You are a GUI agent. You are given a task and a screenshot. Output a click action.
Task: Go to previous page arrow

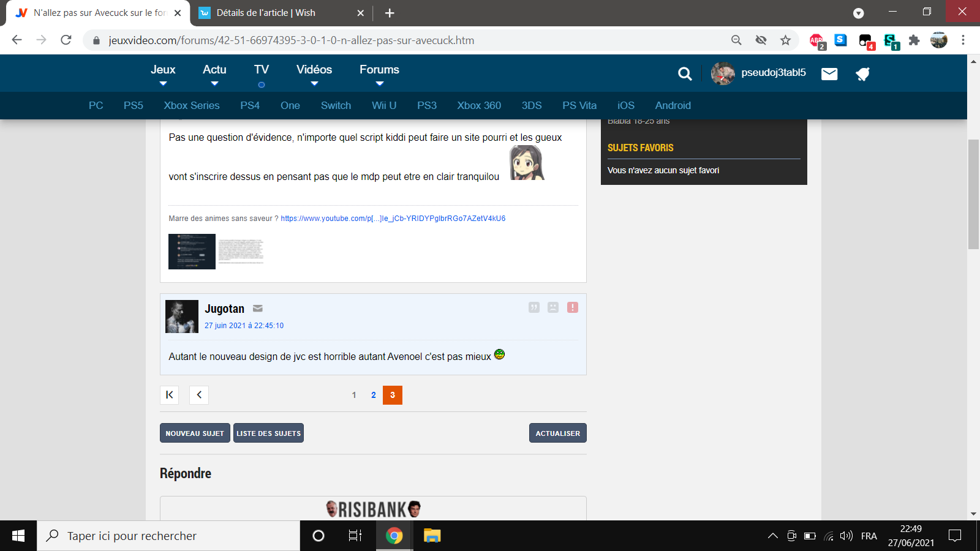pos(199,395)
